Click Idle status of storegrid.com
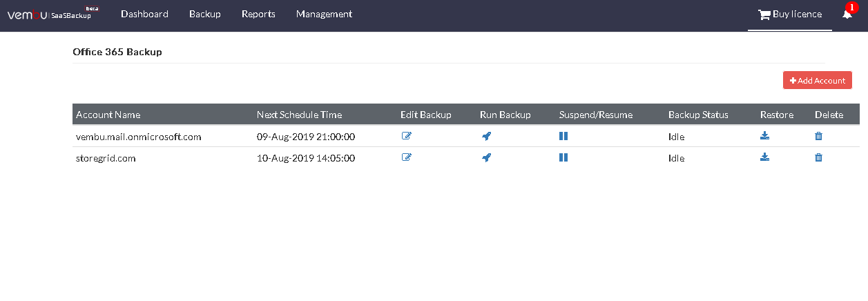This screenshot has width=868, height=301. coord(676,158)
